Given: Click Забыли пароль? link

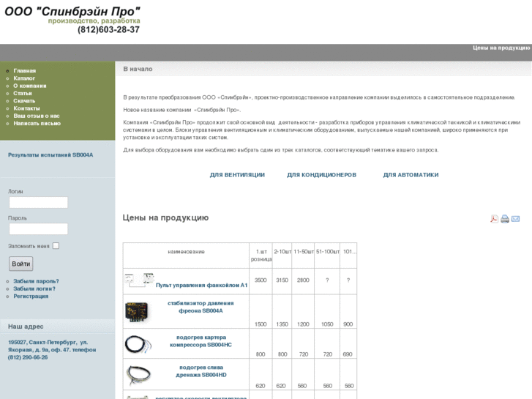Looking at the screenshot, I should 36,281.
